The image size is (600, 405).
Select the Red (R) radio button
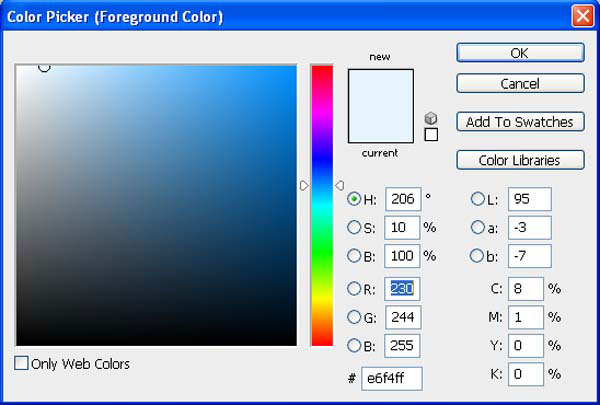point(354,289)
